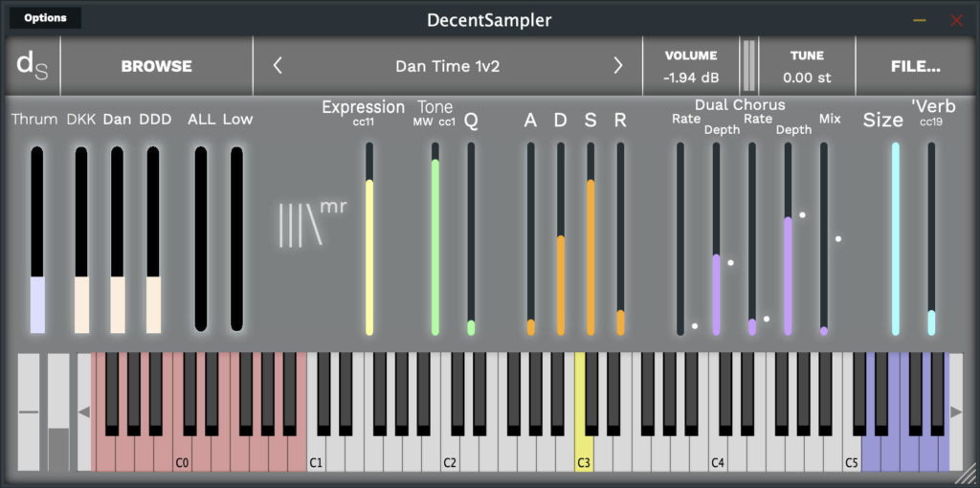
Task: Play the C2 key
Action: [x=450, y=455]
